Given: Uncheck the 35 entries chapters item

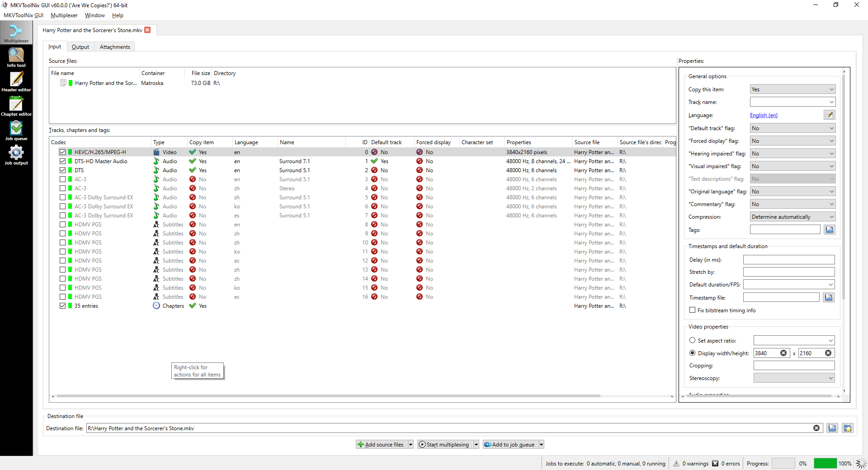Looking at the screenshot, I should [63, 306].
